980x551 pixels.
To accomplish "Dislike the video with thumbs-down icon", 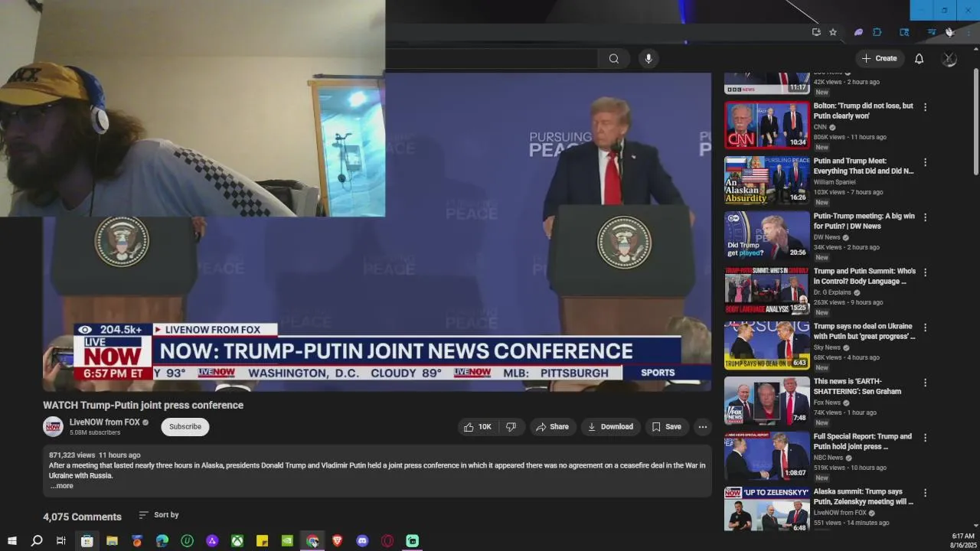I will (x=511, y=427).
